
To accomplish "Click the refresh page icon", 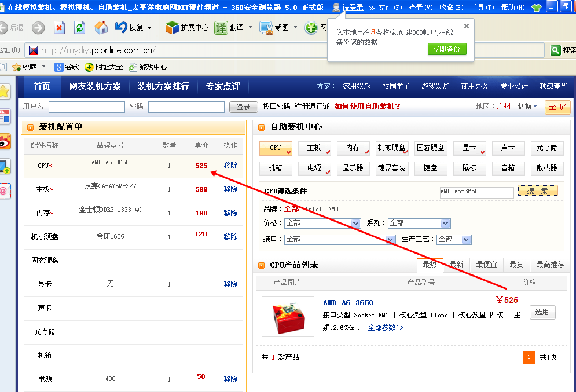I will point(80,28).
